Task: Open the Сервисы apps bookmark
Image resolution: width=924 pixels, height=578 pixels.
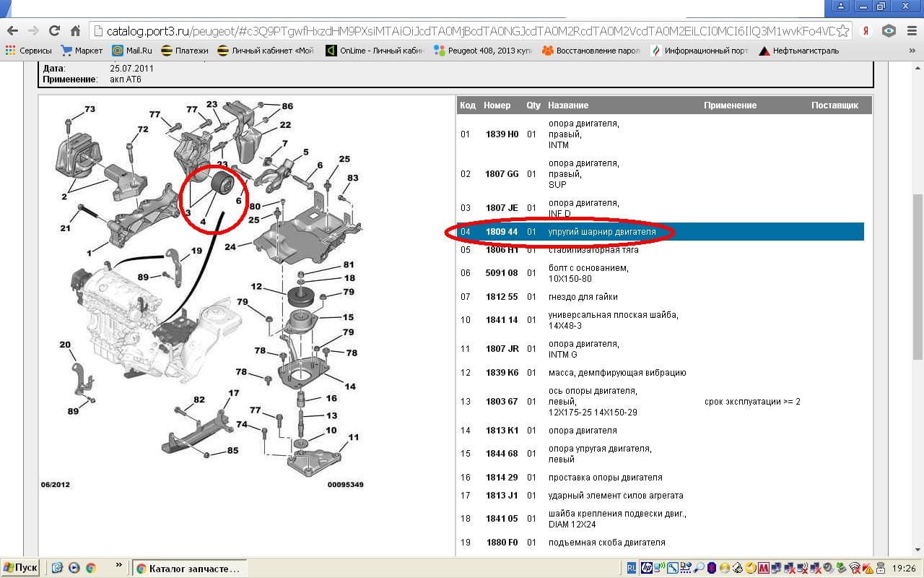Action: [x=29, y=51]
